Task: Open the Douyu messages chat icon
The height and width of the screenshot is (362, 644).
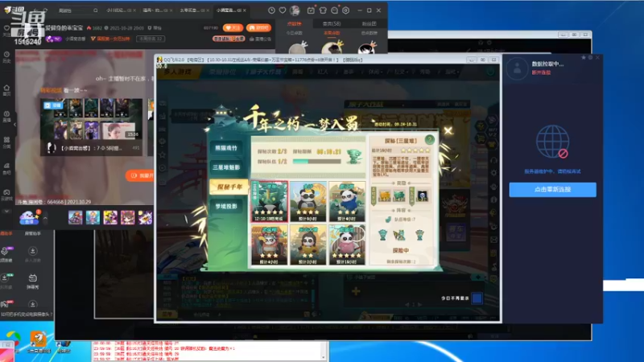Action: pyautogui.click(x=334, y=10)
